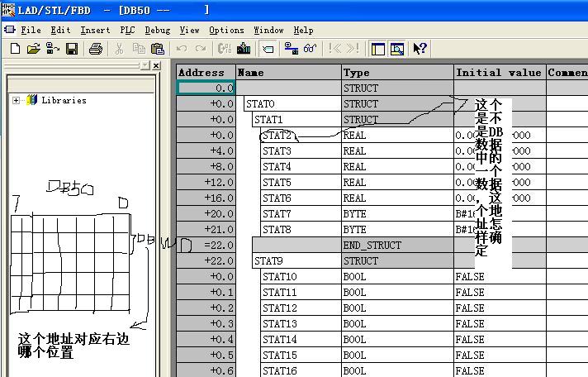Click the Save floppy disk icon
The width and height of the screenshot is (588, 377).
71,49
